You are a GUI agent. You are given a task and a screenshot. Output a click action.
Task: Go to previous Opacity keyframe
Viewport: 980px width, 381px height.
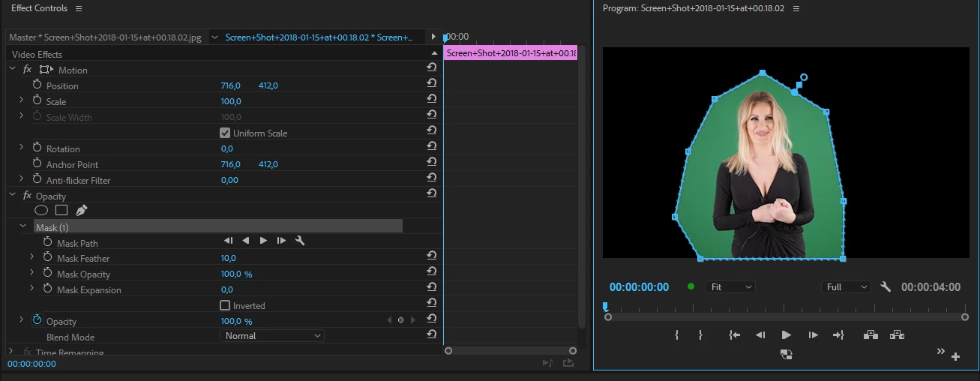point(389,320)
